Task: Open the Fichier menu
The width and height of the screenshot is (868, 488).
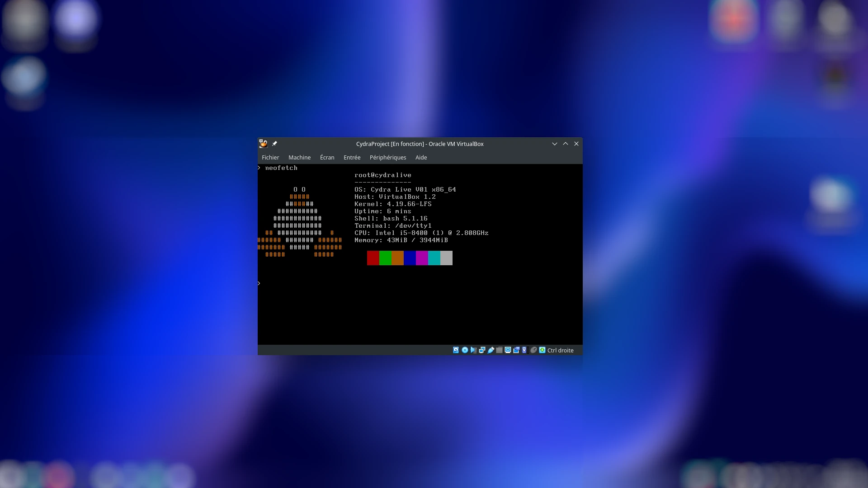Action: click(x=270, y=157)
